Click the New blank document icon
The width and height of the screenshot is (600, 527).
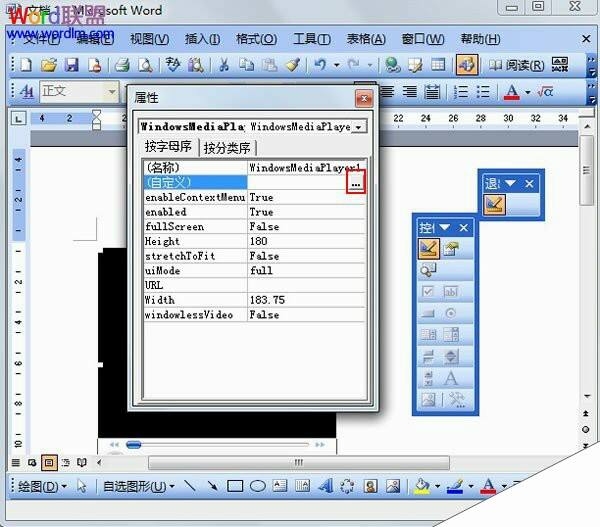pos(26,65)
